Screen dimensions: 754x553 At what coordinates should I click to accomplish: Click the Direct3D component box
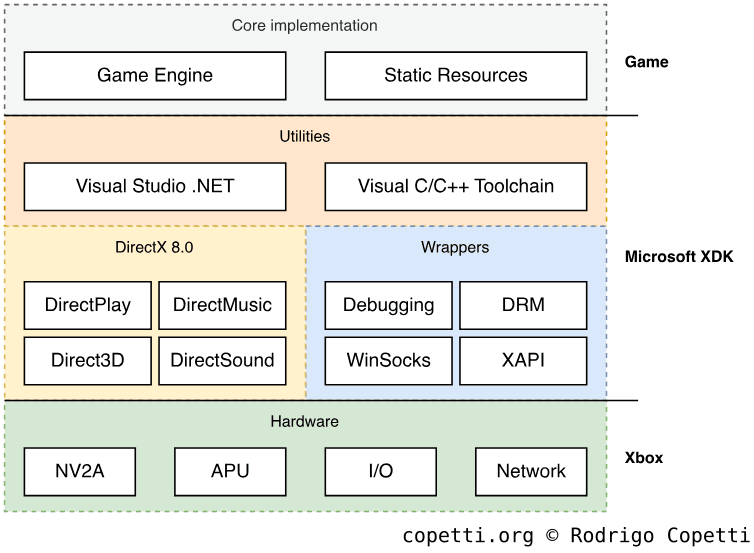click(x=88, y=361)
